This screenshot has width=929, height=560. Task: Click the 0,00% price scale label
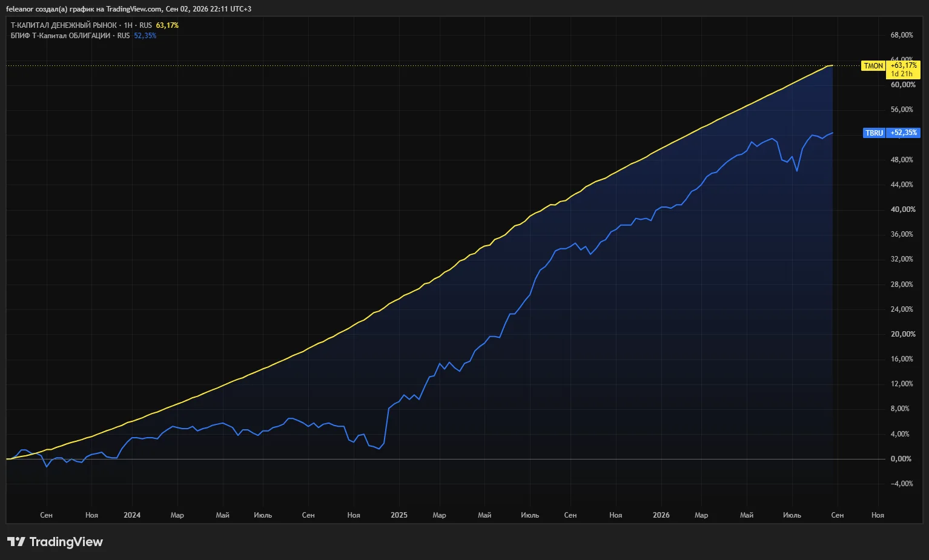click(x=901, y=459)
